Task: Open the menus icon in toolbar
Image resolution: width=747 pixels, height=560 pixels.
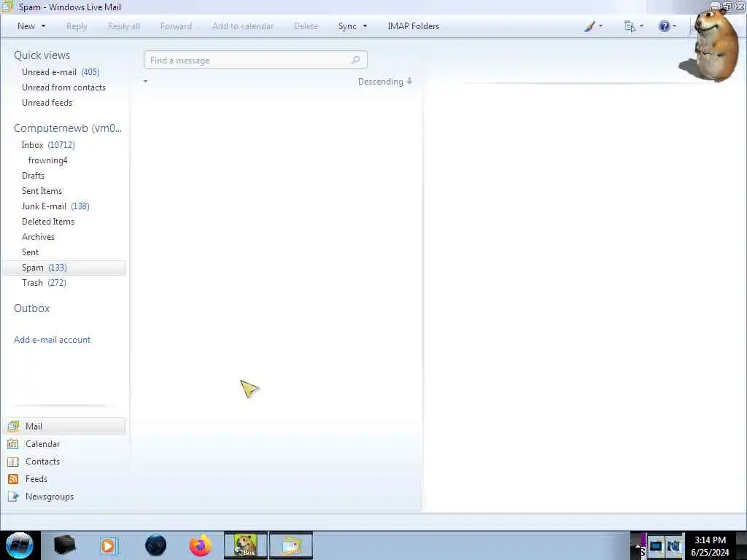Action: click(630, 26)
